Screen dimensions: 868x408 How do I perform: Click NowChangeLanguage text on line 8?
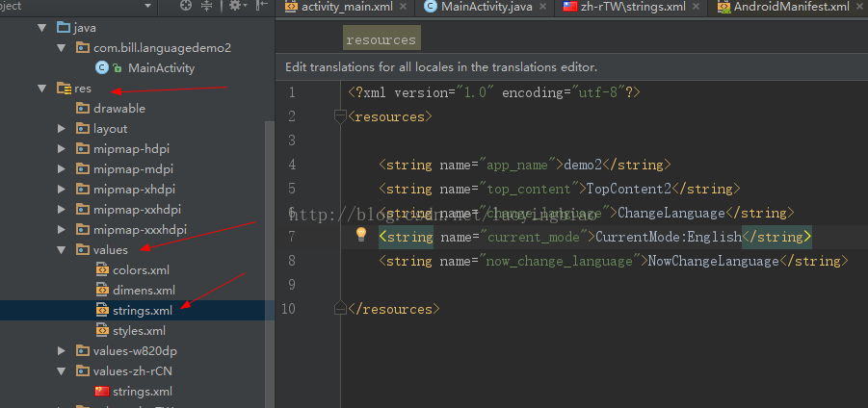(x=714, y=261)
